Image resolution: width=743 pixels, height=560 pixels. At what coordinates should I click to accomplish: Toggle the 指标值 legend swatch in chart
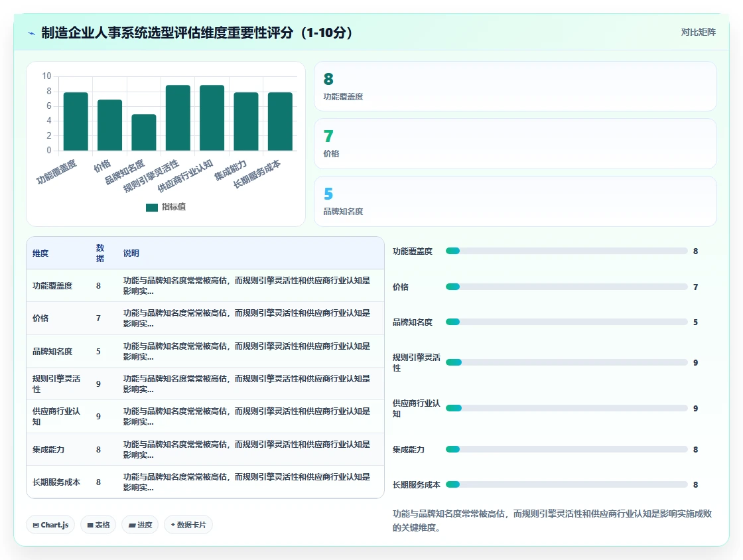point(152,208)
